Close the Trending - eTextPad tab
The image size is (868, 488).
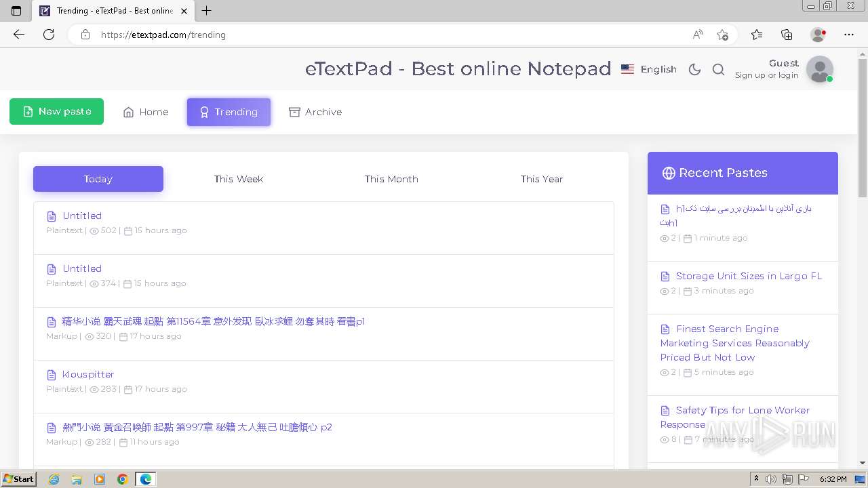[184, 10]
